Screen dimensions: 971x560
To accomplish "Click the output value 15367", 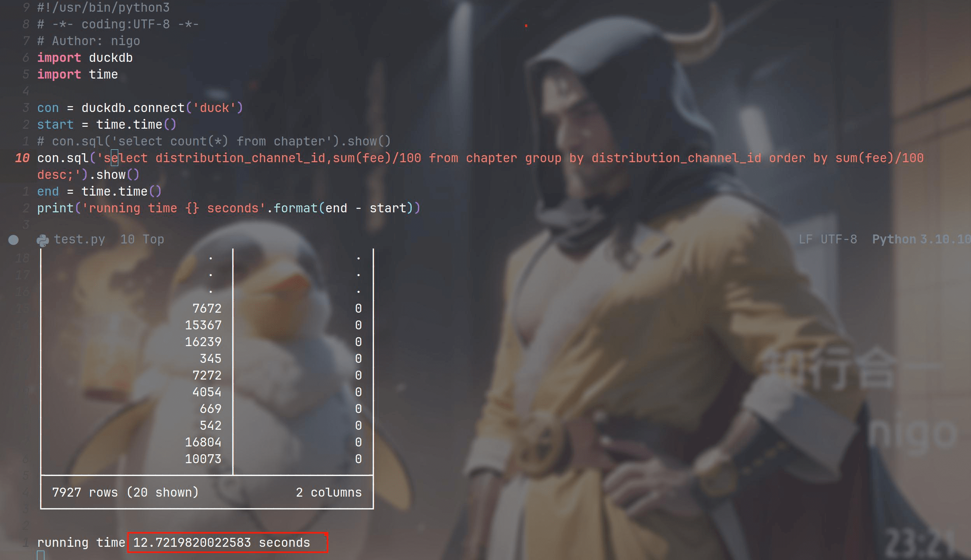I will [x=203, y=325].
